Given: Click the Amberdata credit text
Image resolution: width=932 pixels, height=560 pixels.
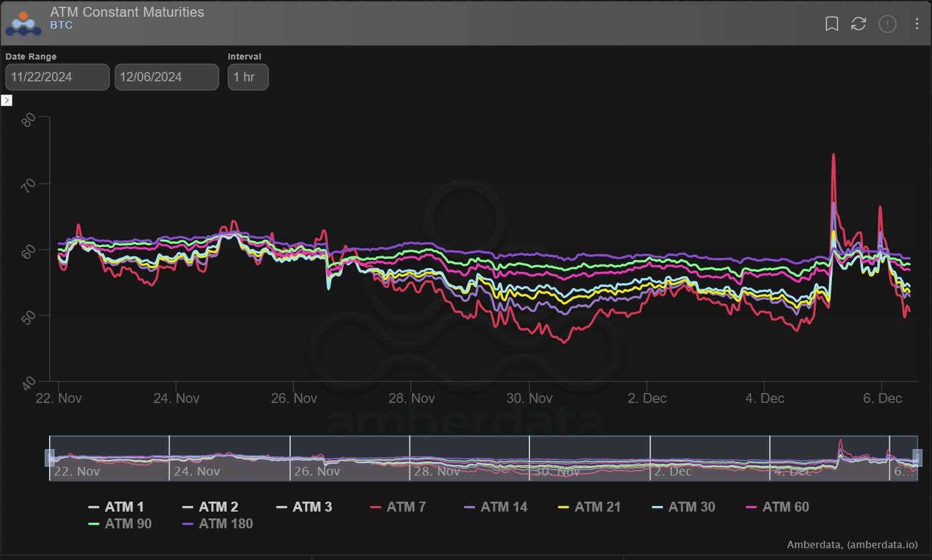Looking at the screenshot, I should click(852, 544).
